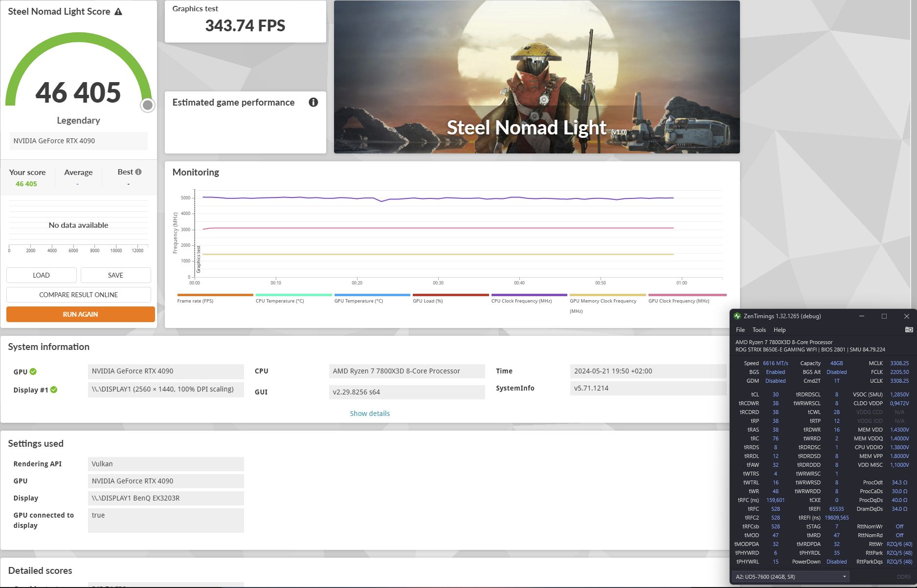
Task: Open the A2: UD5-7600 memory module dropdown
Action: (791, 577)
